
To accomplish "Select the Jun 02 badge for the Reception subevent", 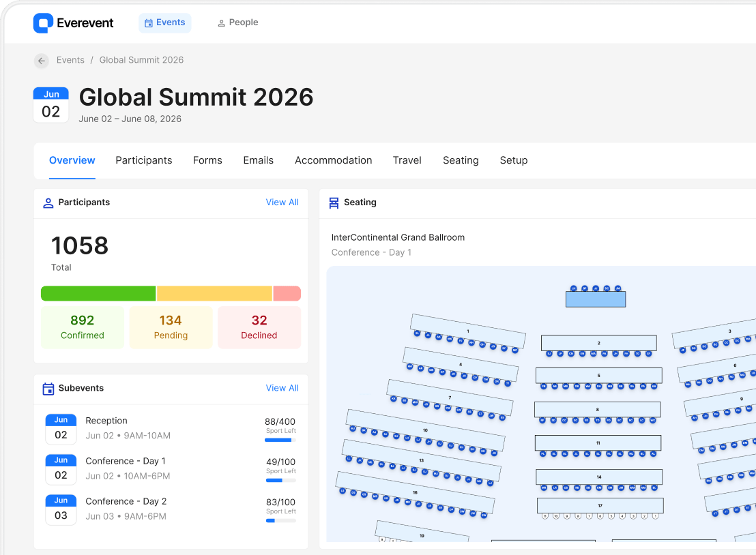I will click(61, 427).
